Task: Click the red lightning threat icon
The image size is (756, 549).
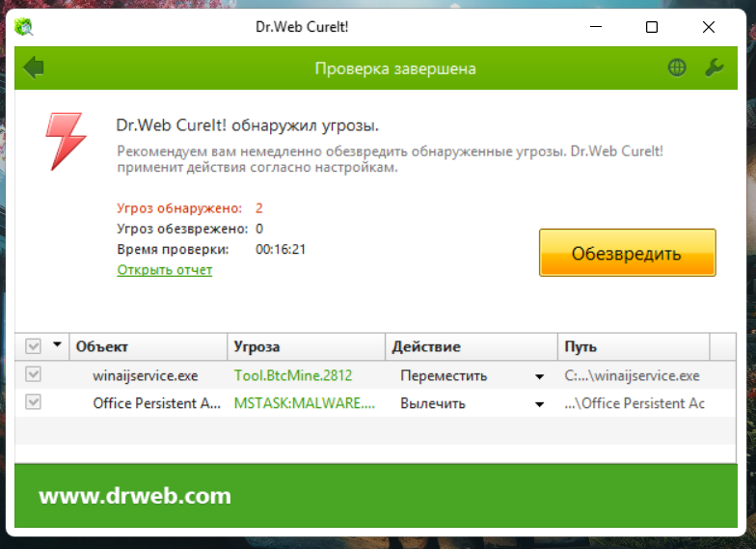Action: coord(66,141)
